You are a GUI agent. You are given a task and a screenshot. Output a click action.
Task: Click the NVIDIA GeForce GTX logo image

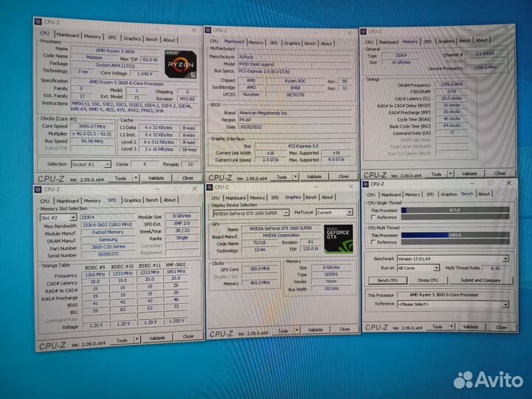point(338,239)
